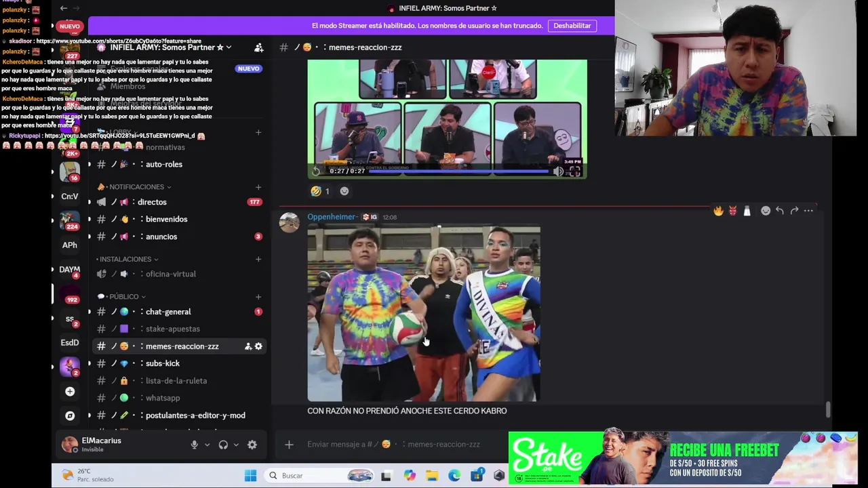Open the whatsapp channel
The height and width of the screenshot is (488, 868).
click(178, 398)
